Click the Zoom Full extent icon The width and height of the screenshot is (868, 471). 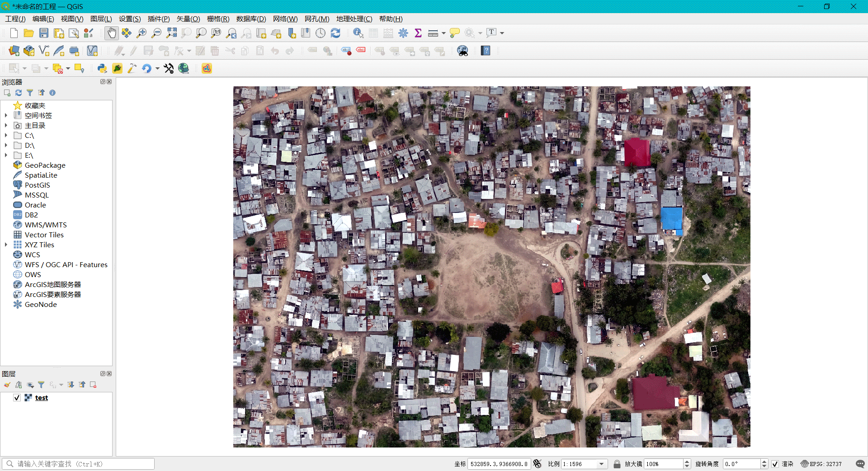[171, 33]
